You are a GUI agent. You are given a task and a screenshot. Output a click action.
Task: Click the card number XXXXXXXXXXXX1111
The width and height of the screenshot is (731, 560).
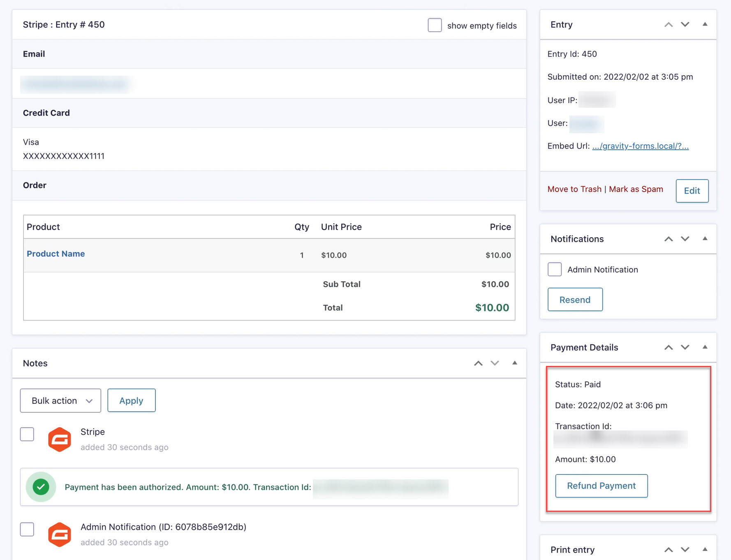(64, 156)
